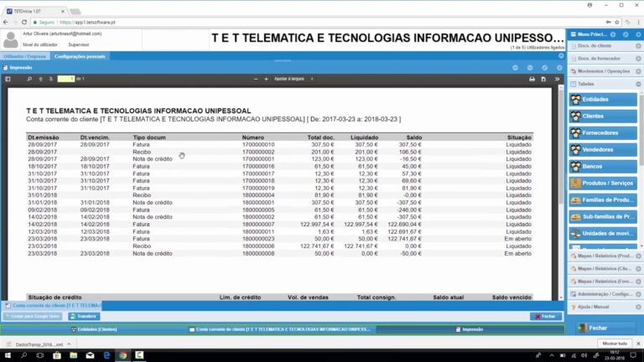Open File Explorer from the taskbar
Screen dimensions: 644x362
(74, 355)
